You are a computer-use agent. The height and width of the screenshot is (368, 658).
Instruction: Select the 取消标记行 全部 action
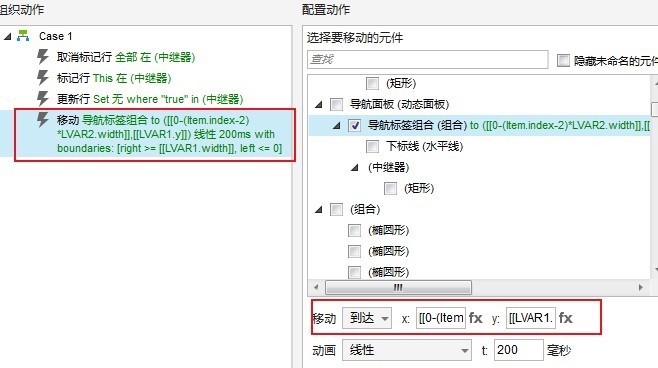126,57
